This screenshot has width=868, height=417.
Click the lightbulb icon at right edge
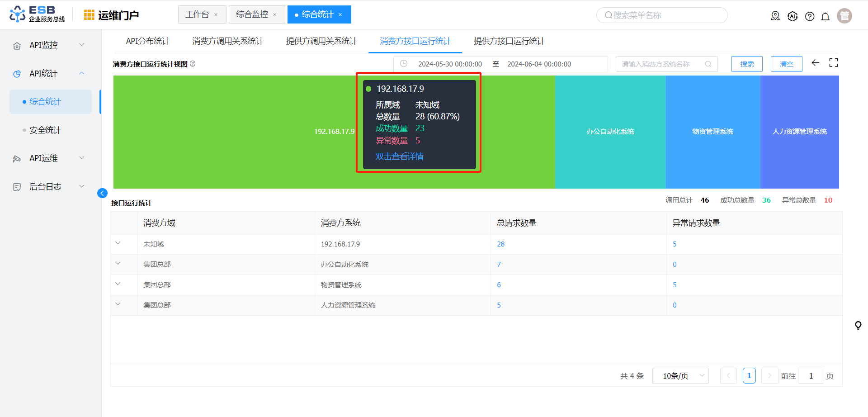[x=858, y=325]
